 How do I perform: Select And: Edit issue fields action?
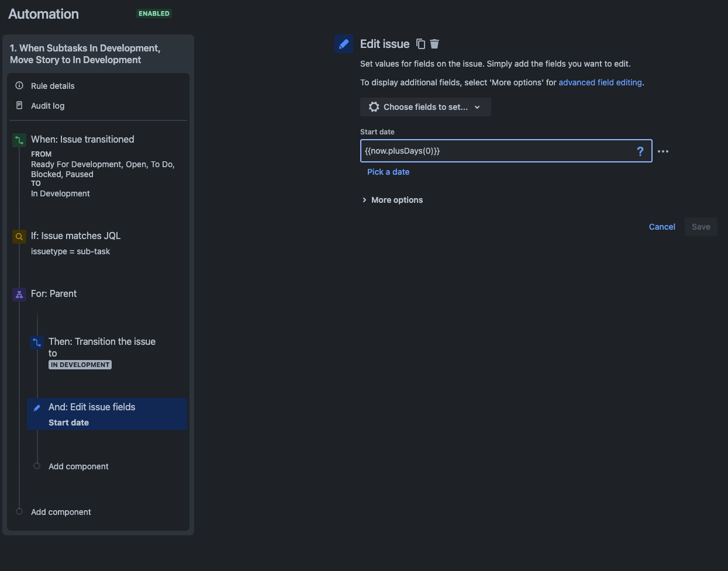pos(107,414)
